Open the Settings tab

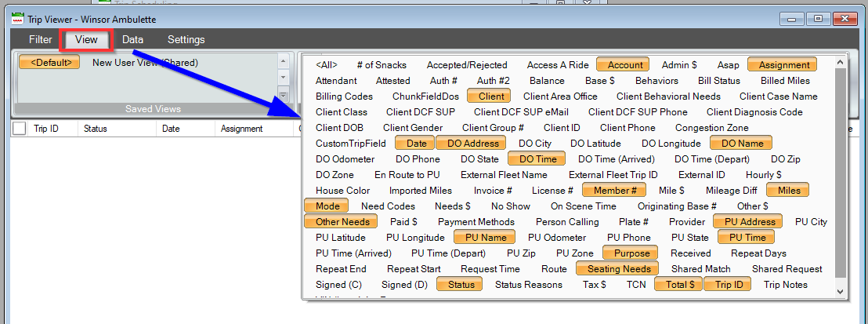click(186, 39)
